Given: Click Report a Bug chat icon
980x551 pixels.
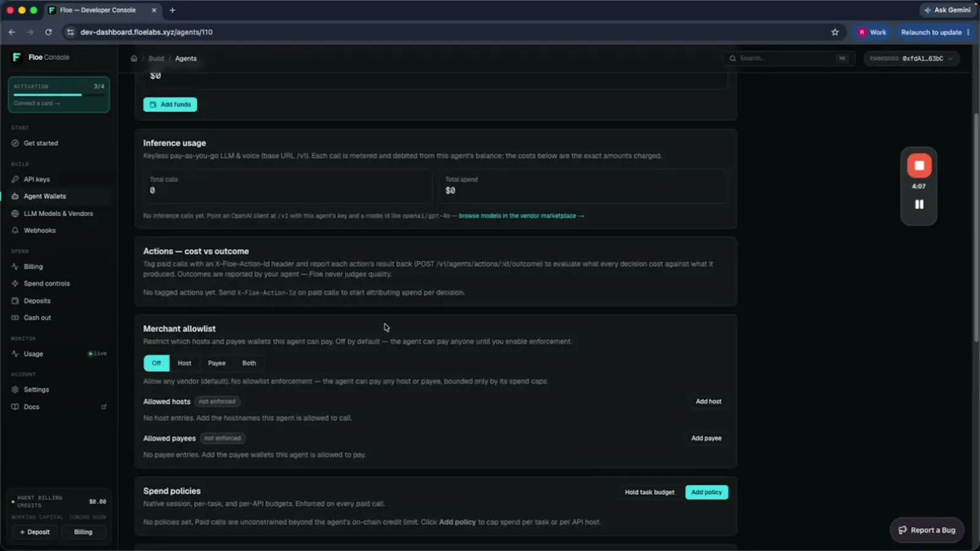Looking at the screenshot, I should click(903, 530).
